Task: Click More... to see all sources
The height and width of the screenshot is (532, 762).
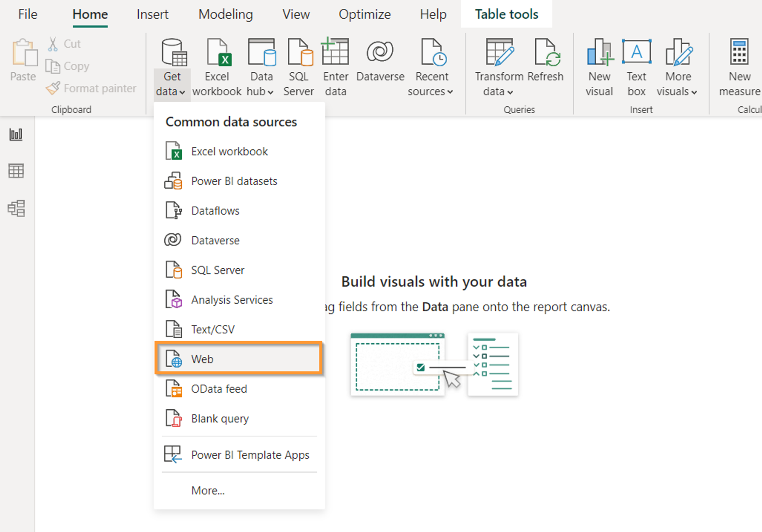Action: click(x=239, y=490)
